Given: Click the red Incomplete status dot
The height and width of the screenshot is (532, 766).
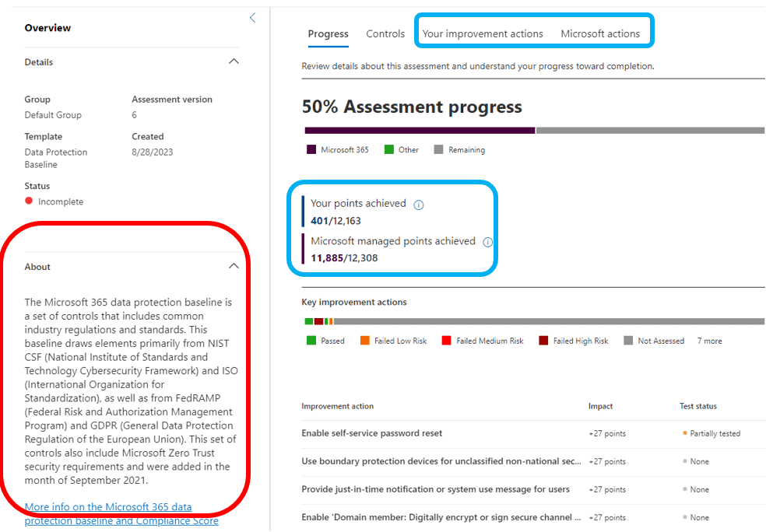Looking at the screenshot, I should (29, 201).
